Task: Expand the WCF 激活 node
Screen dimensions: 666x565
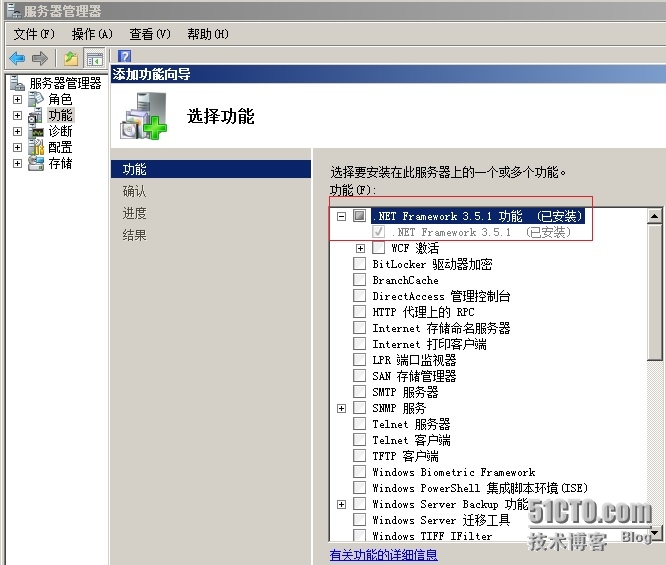Action: (x=360, y=249)
